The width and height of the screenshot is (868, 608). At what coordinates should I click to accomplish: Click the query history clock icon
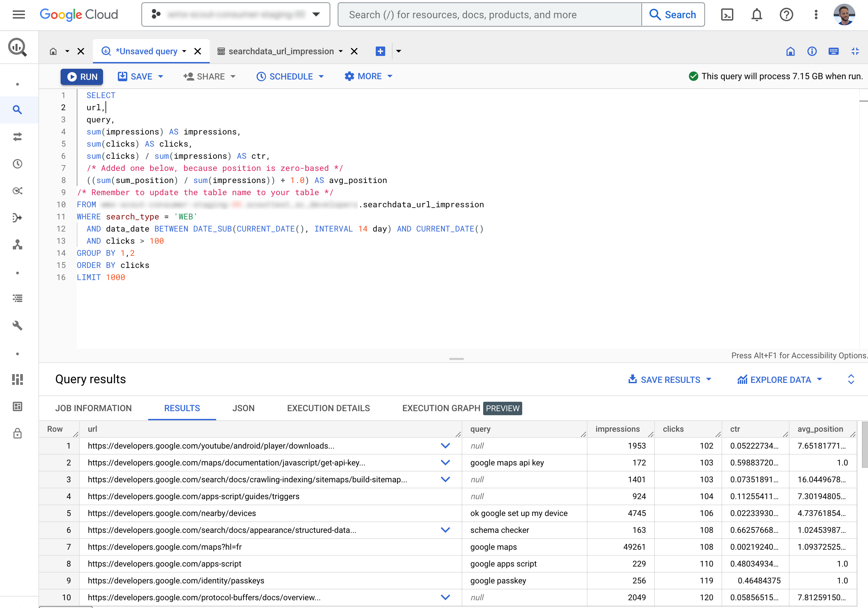pos(17,164)
